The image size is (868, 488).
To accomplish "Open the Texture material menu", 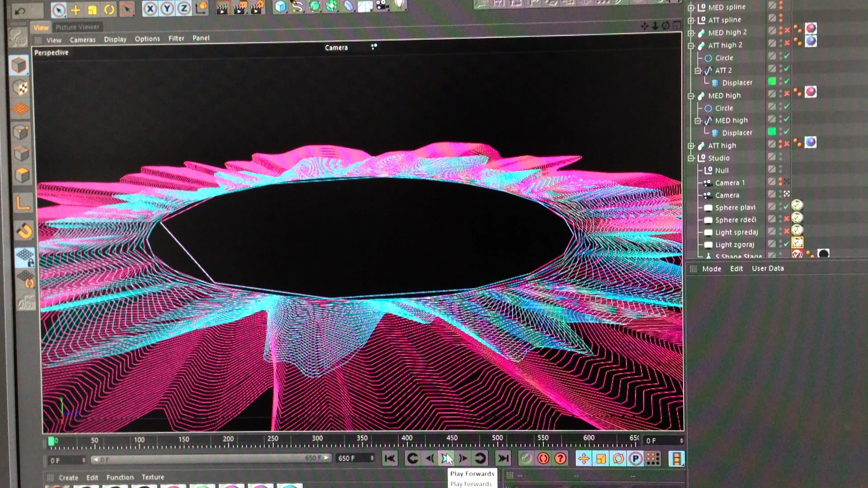I will click(x=153, y=477).
